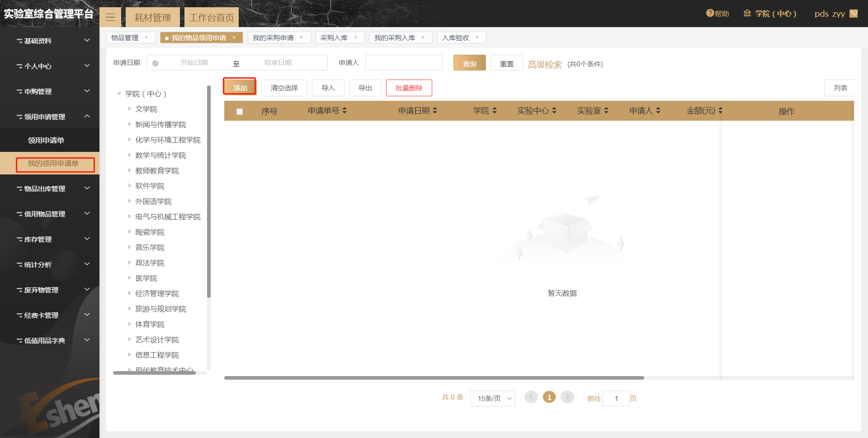Open the mail envelope icon beside username
Image resolution: width=868 pixels, height=438 pixels.
click(x=854, y=14)
